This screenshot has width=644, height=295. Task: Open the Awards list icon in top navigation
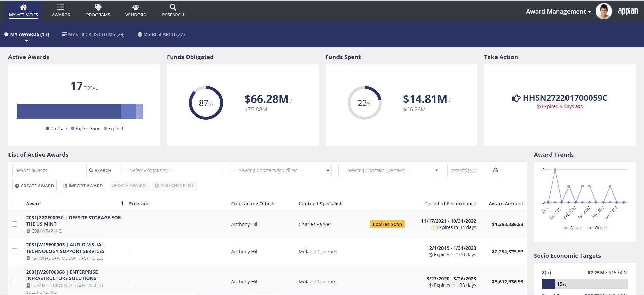tap(61, 7)
